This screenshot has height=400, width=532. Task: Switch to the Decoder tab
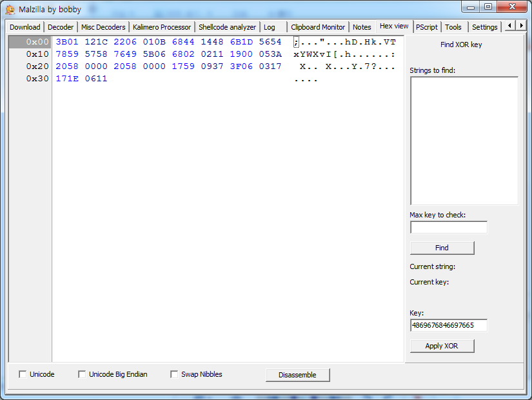[x=61, y=27]
